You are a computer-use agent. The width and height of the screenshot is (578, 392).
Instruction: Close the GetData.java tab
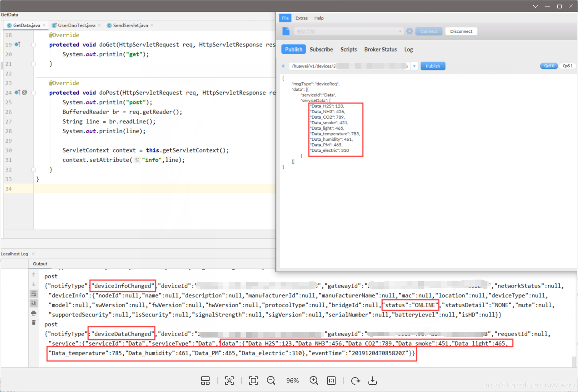pos(44,25)
